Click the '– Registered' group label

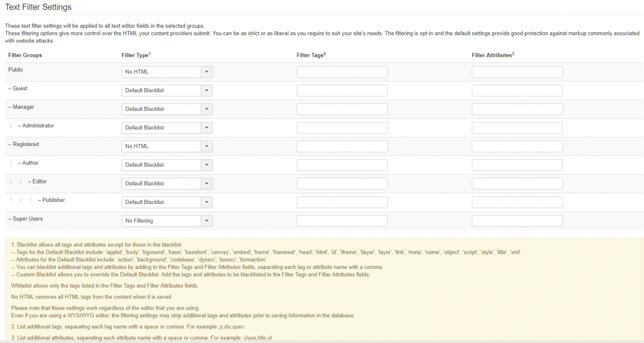(x=24, y=144)
